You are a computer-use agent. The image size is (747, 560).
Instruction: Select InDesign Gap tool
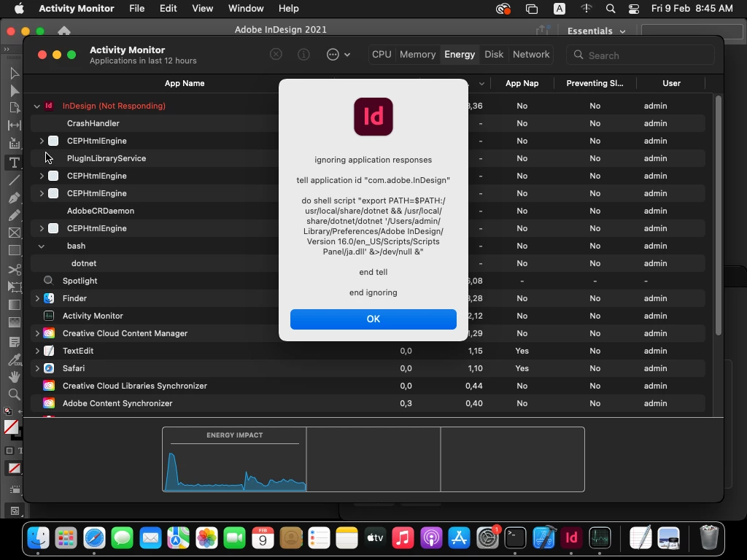pyautogui.click(x=15, y=125)
